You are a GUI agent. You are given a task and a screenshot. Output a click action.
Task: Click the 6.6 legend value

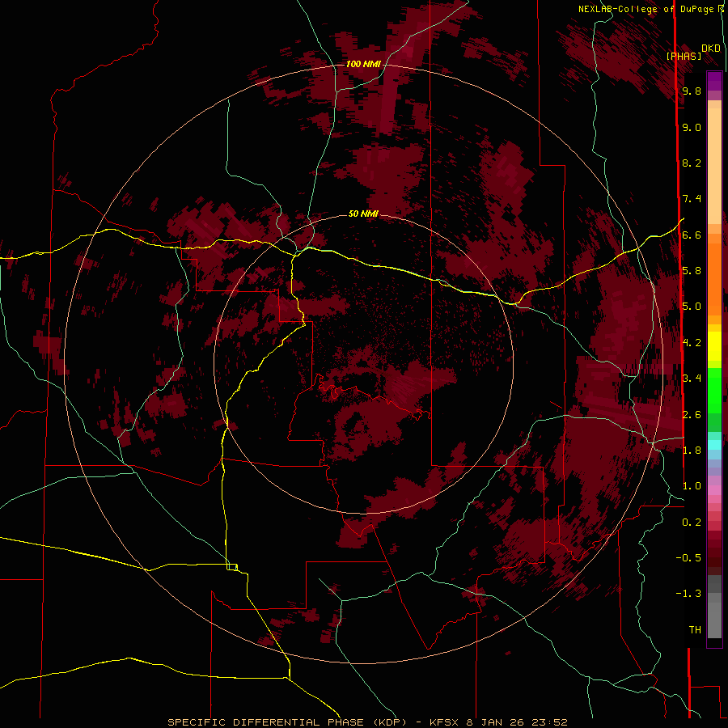(692, 235)
